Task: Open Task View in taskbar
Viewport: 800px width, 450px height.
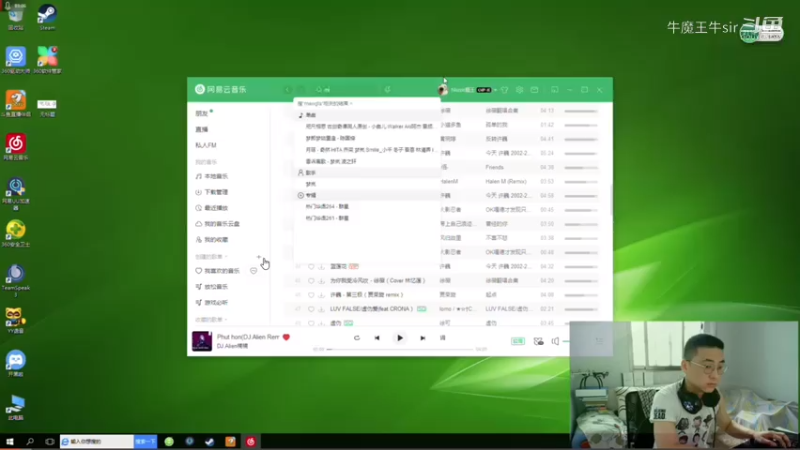Action: 49,442
